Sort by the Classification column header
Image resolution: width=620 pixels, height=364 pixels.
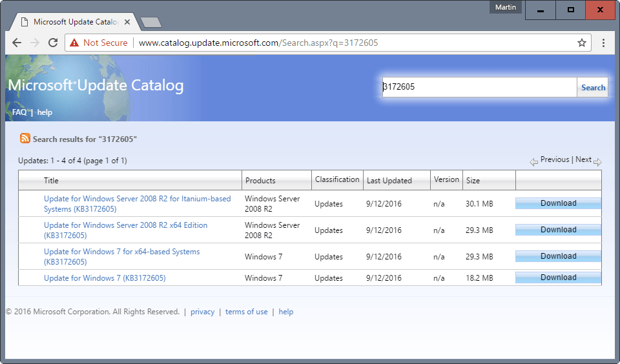pyautogui.click(x=337, y=179)
